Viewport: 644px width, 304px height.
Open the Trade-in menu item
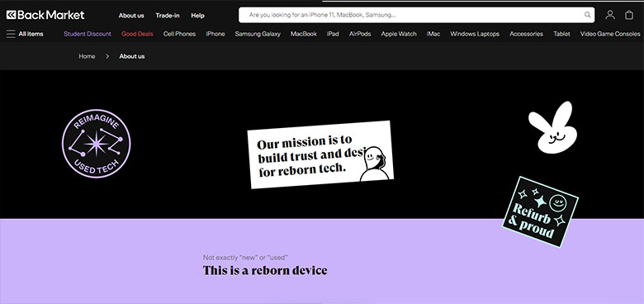tap(167, 16)
